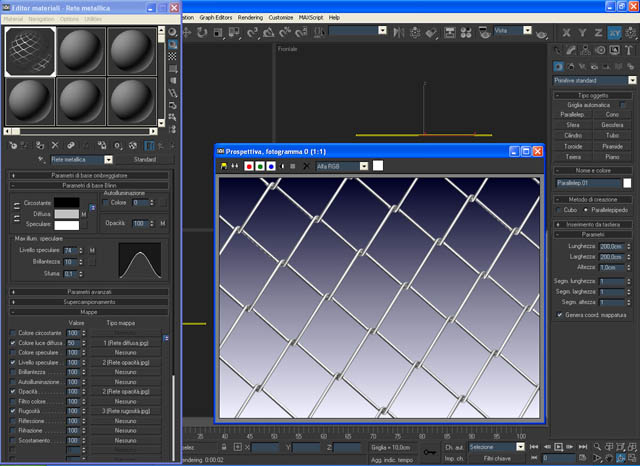This screenshot has height=466, width=640.
Task: Open the Customize menu
Action: (x=281, y=17)
